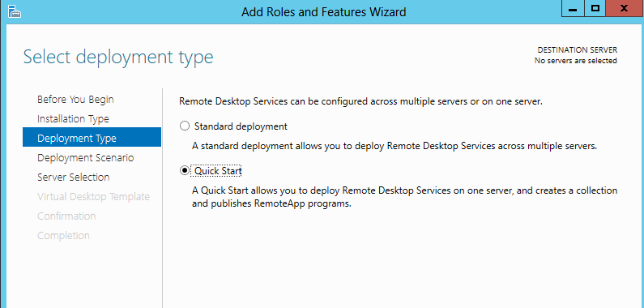The height and width of the screenshot is (308, 644).
Task: Select the Deployment Type step
Action: (x=92, y=137)
